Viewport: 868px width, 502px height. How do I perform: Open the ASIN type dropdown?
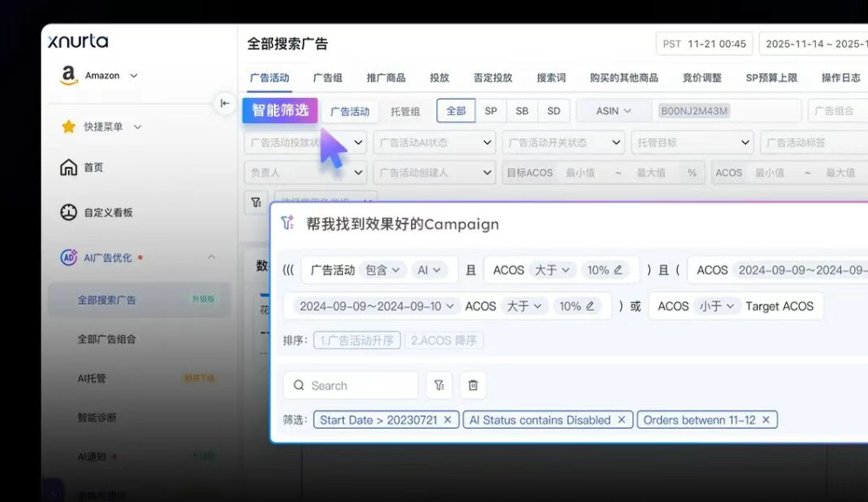[x=613, y=111]
